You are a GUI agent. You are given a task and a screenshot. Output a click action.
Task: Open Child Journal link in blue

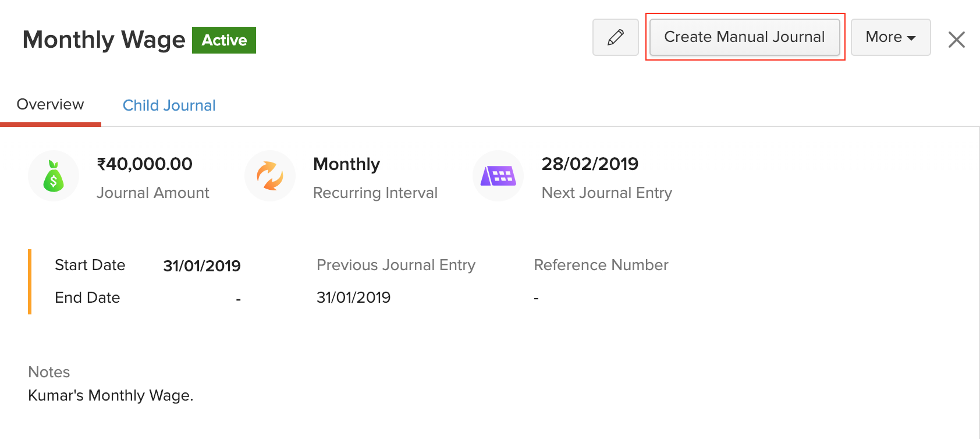(169, 105)
